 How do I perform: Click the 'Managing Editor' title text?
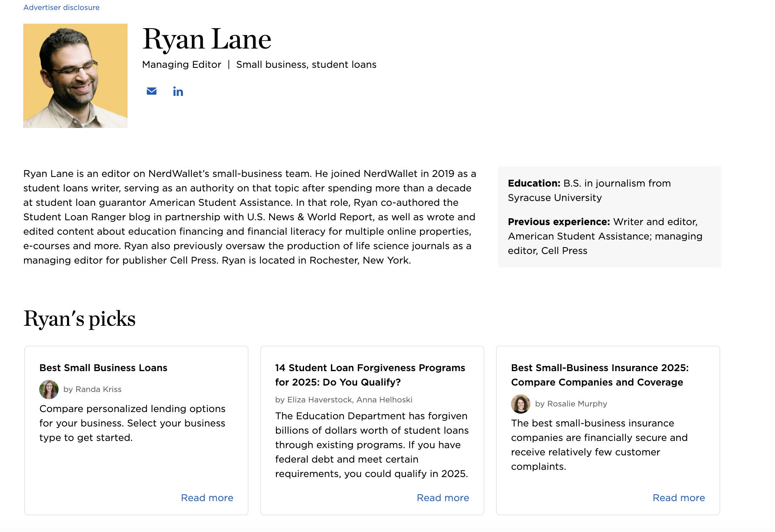click(x=182, y=65)
